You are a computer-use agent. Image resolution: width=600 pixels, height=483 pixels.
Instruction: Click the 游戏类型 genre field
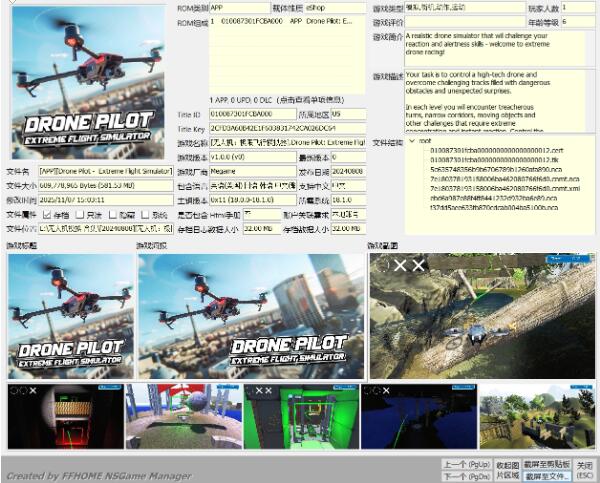pyautogui.click(x=465, y=7)
